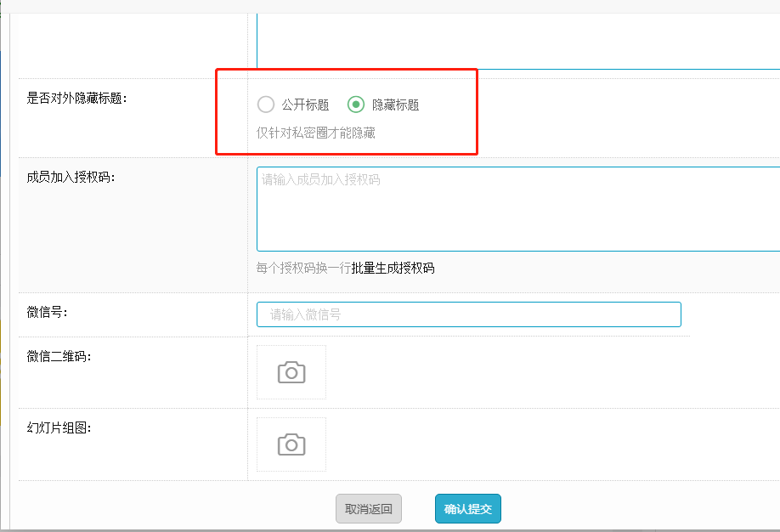Image resolution: width=780 pixels, height=532 pixels.
Task: Select the 公开标题 radio button
Action: [266, 105]
